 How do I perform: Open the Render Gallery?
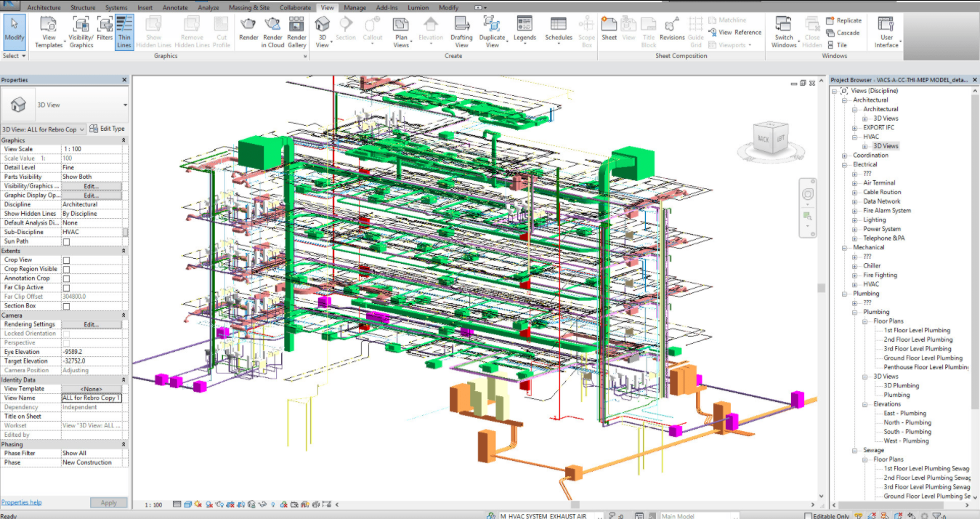click(296, 32)
